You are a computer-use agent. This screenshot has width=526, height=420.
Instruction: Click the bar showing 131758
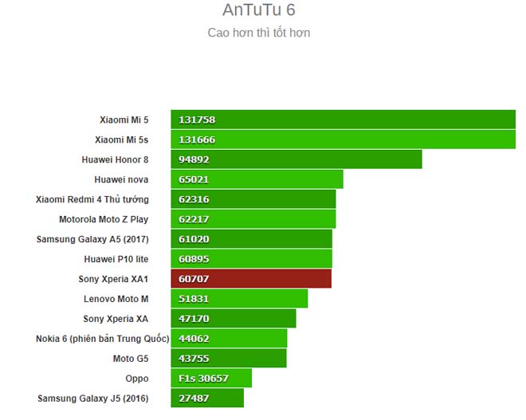pos(343,120)
